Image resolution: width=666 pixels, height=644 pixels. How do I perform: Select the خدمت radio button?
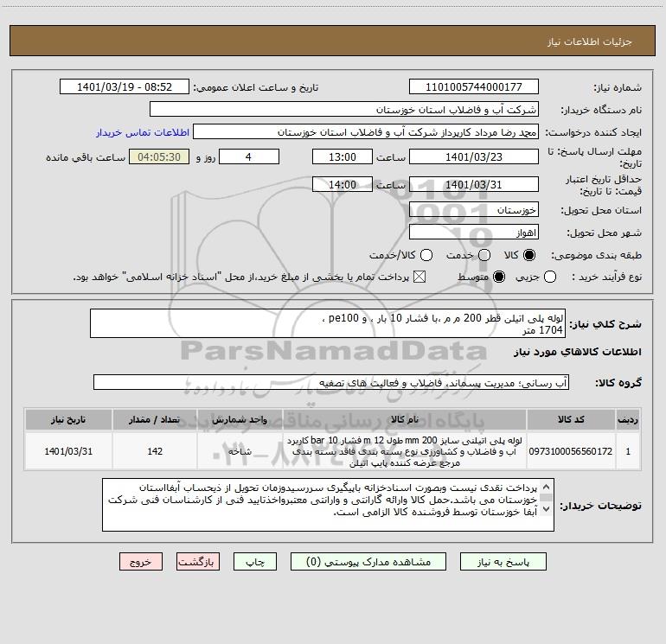484,255
